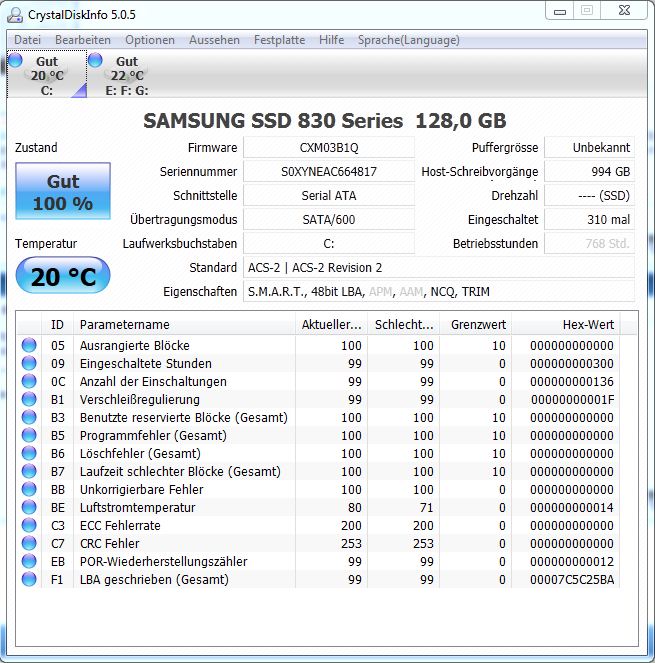Click status orb for Programmfehler row

pyautogui.click(x=29, y=435)
